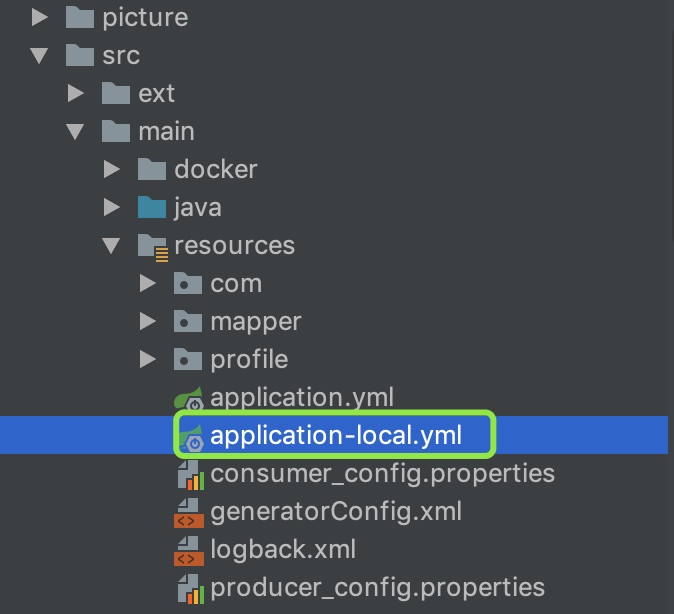Collapse the resources folder arrow
This screenshot has height=614, width=674.
click(111, 246)
